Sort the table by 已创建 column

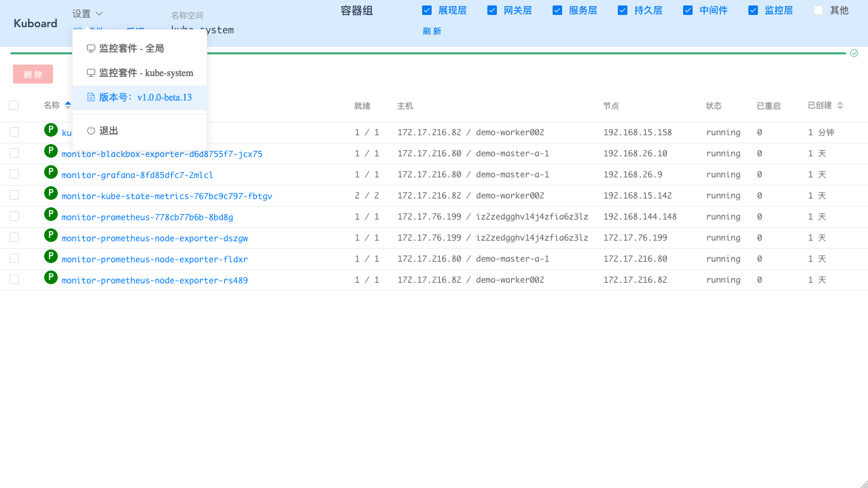pyautogui.click(x=839, y=105)
